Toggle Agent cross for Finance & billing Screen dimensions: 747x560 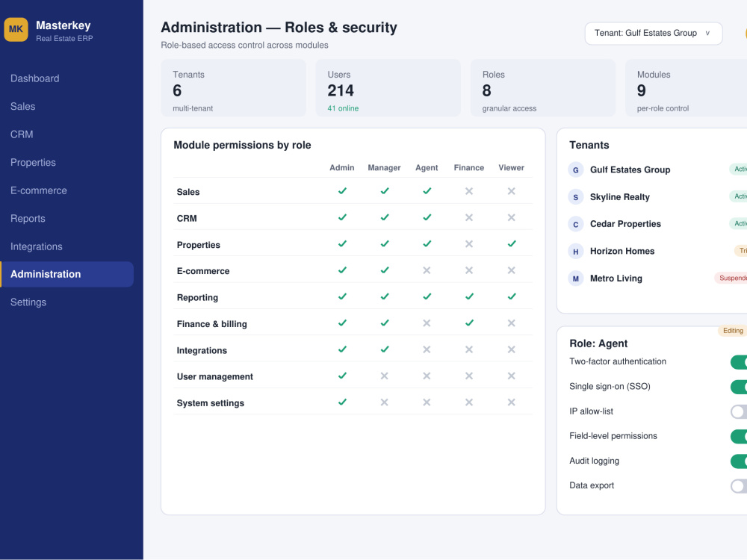pyautogui.click(x=427, y=323)
